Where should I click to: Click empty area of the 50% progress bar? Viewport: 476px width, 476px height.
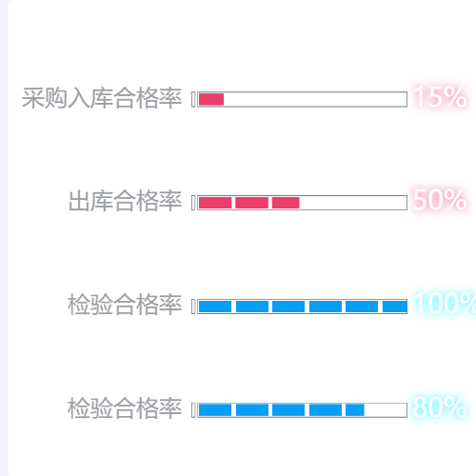coord(353,203)
